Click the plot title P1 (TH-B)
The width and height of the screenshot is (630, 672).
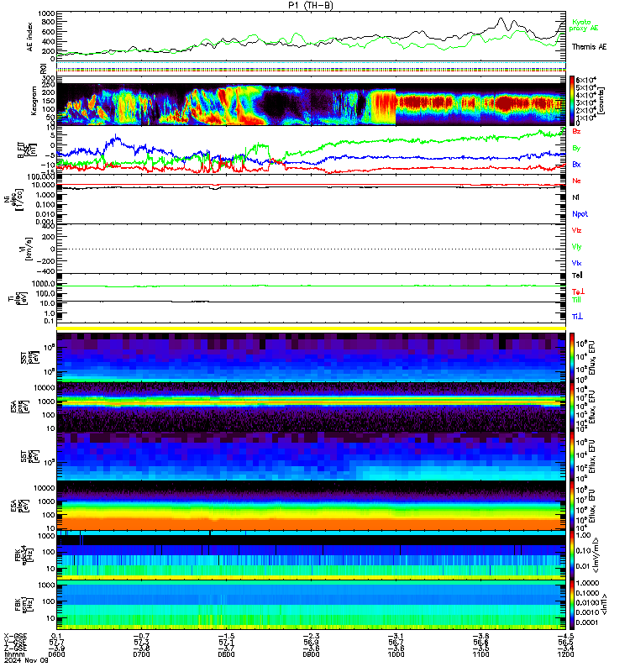point(311,5)
